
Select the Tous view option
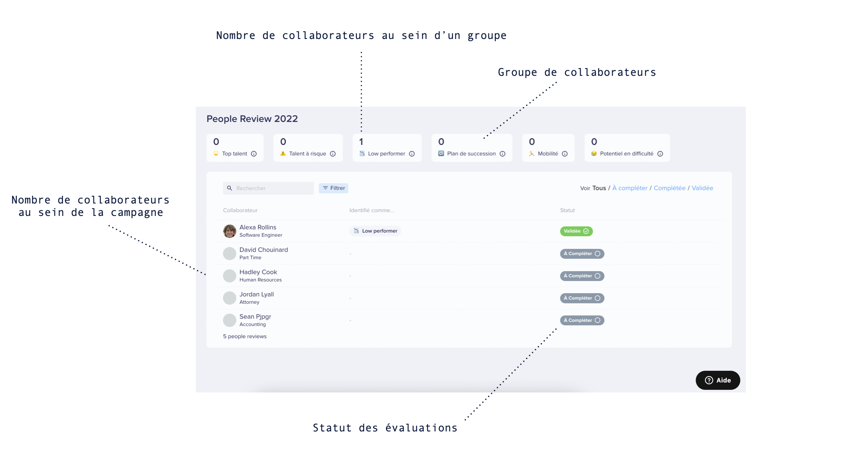[599, 188]
